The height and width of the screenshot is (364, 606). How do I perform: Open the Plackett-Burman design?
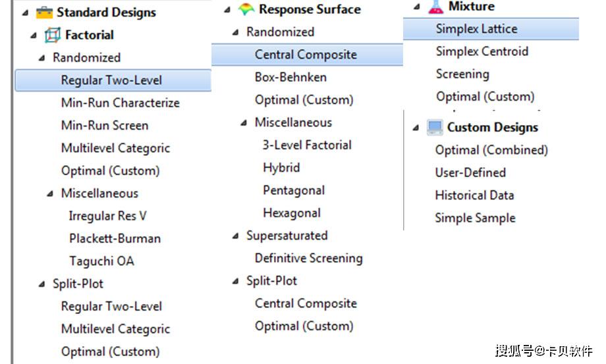[115, 238]
